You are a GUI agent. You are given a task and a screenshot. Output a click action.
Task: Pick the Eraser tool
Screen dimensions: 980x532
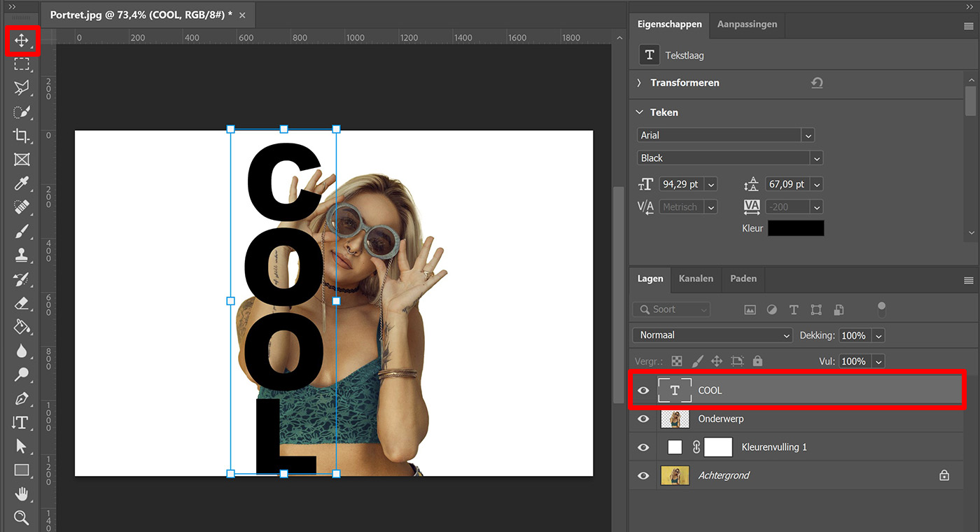[22, 303]
